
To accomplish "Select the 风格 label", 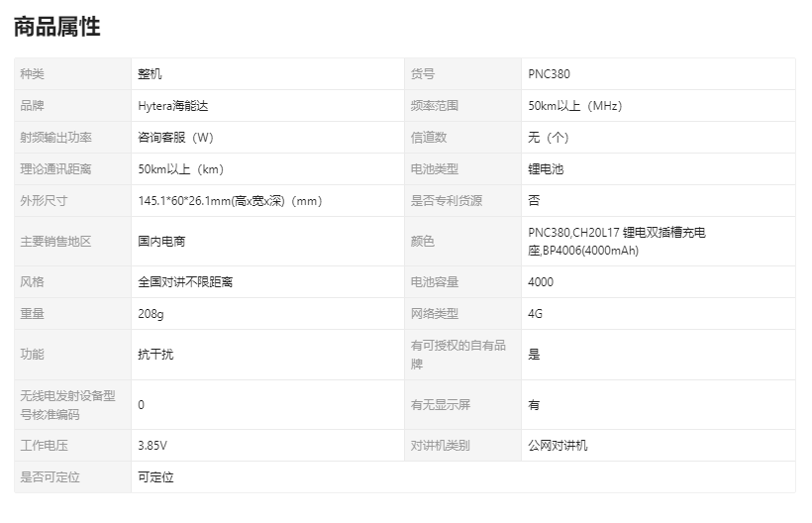I will [32, 281].
